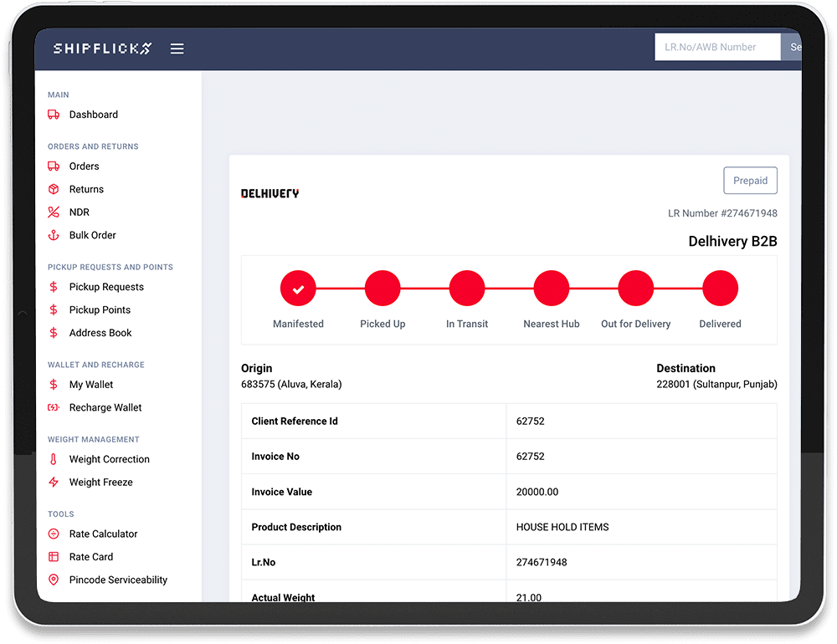The width and height of the screenshot is (837, 644).
Task: Navigate to Pickup Points
Action: pyautogui.click(x=100, y=309)
